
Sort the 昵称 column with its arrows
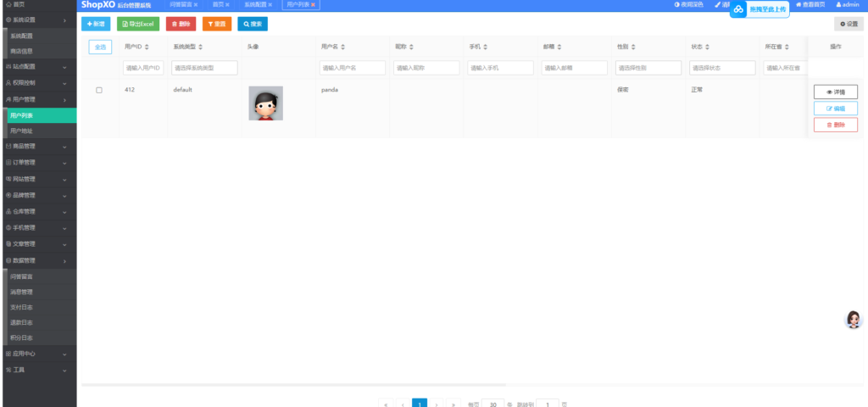[x=411, y=47]
